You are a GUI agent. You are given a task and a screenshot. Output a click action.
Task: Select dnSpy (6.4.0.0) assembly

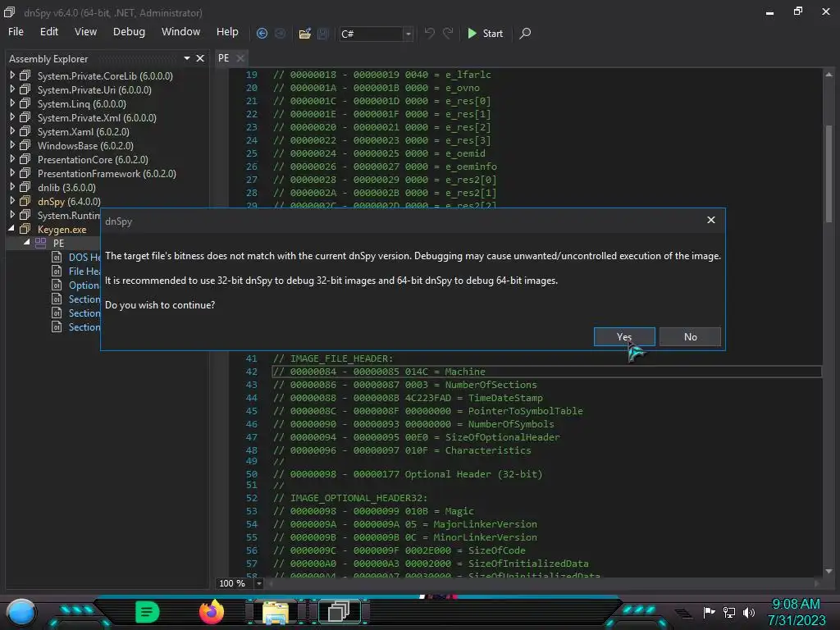pyautogui.click(x=69, y=202)
